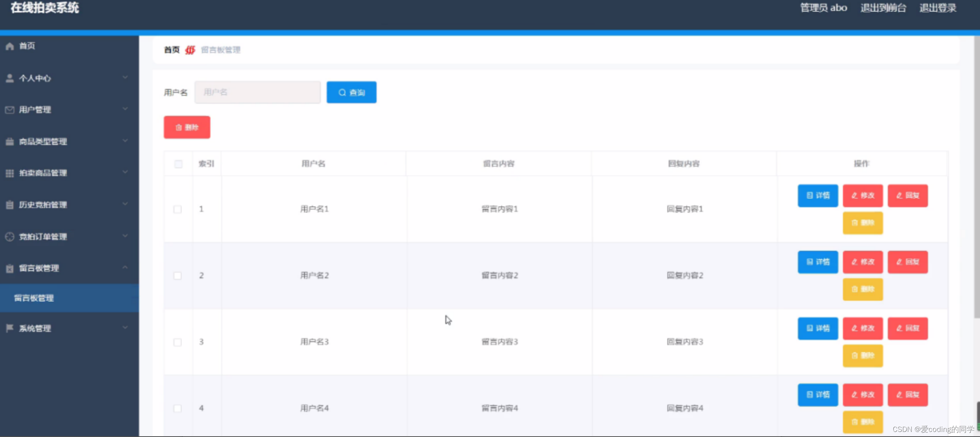Click the flag icon for 系统管理
980x437 pixels.
10,328
